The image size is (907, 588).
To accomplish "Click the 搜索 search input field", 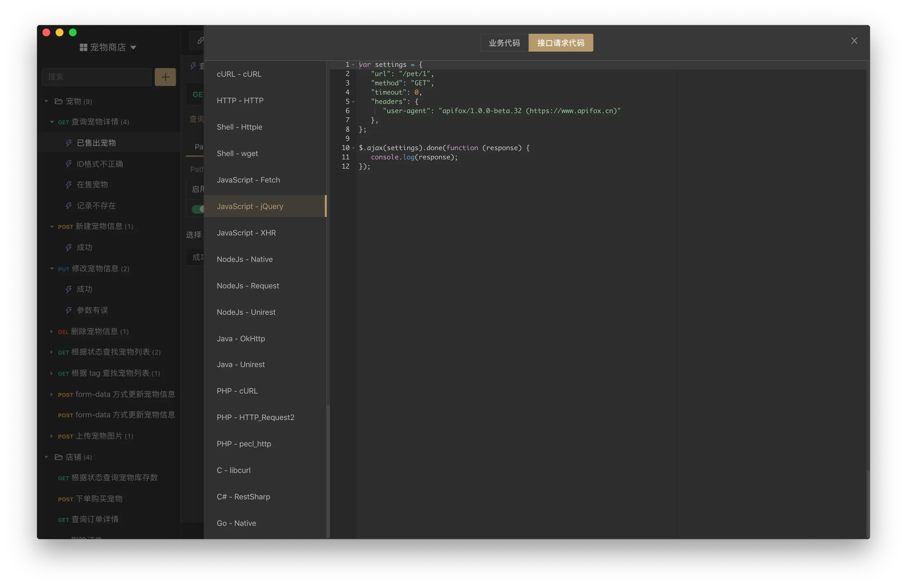I will [96, 77].
